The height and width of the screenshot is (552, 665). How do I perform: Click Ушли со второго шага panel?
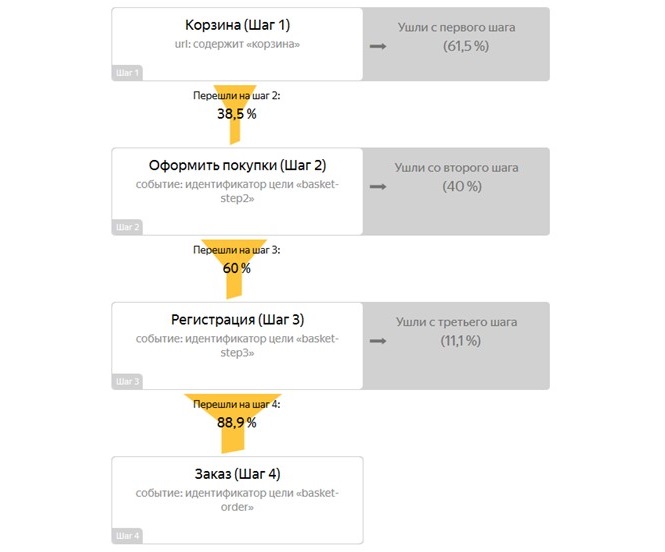pos(456,191)
